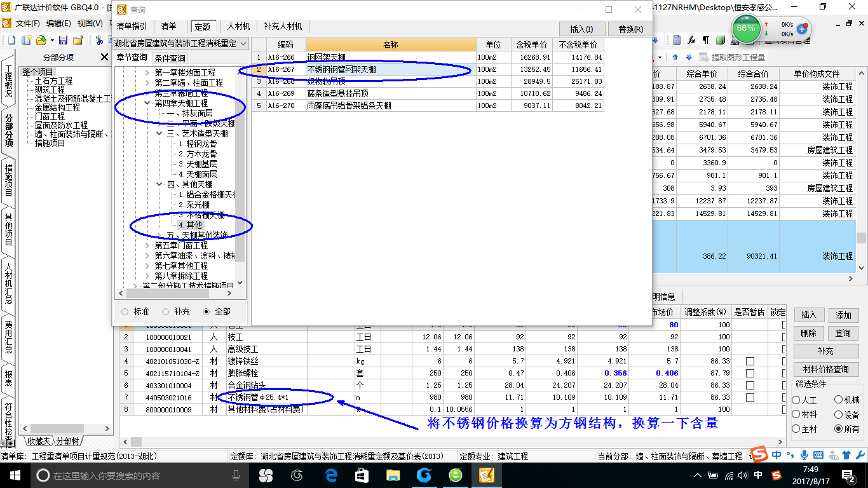Click the fx formula icon

pos(692,40)
